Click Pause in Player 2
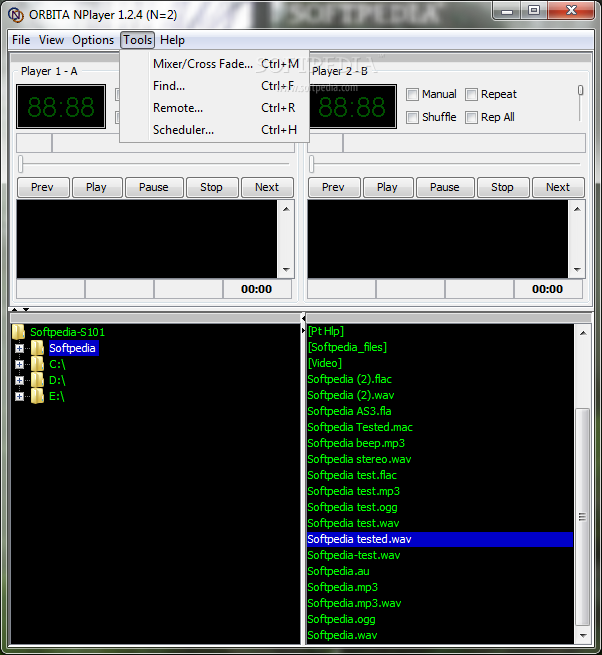Viewport: 602px width, 655px height. pos(445,187)
